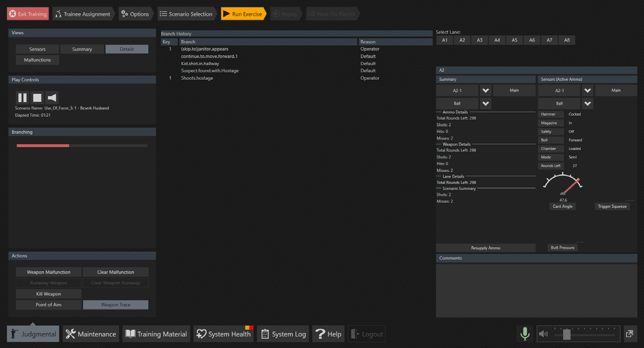Toggle the Point of Aim action
Image resolution: width=644 pixels, height=348 pixels.
pyautogui.click(x=48, y=305)
